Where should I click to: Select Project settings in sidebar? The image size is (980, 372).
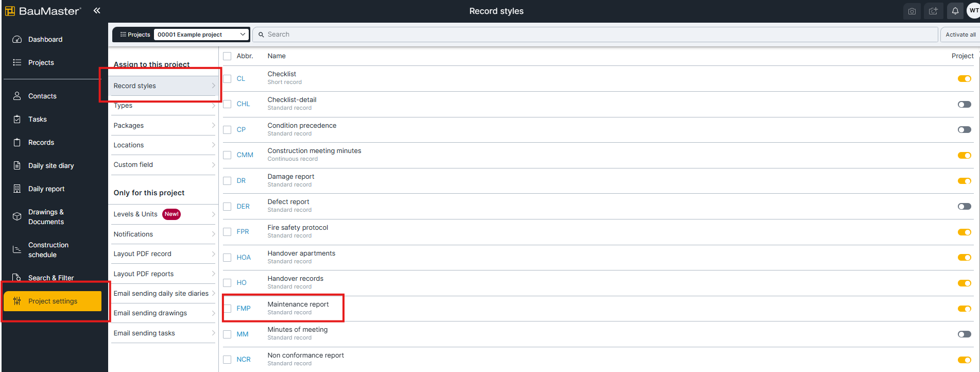(53, 301)
